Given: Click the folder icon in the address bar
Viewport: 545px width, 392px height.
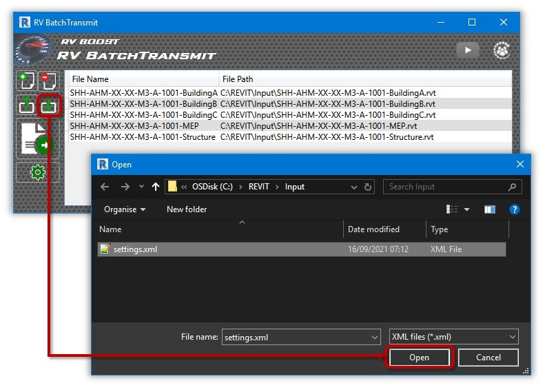Looking at the screenshot, I should [x=172, y=187].
